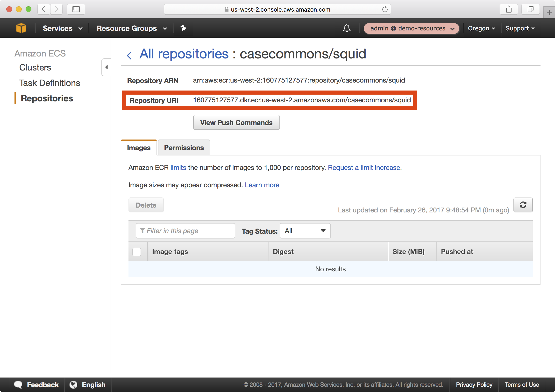Collapse the ECS sidebar with arrow handle
The width and height of the screenshot is (555, 392).
pos(106,67)
